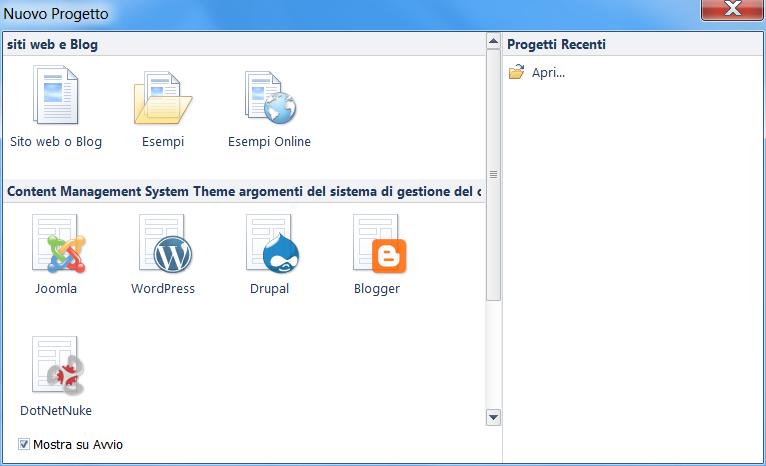Viewport: 766px width, 466px height.
Task: Open the Esempi Online globe icon
Action: tap(270, 98)
